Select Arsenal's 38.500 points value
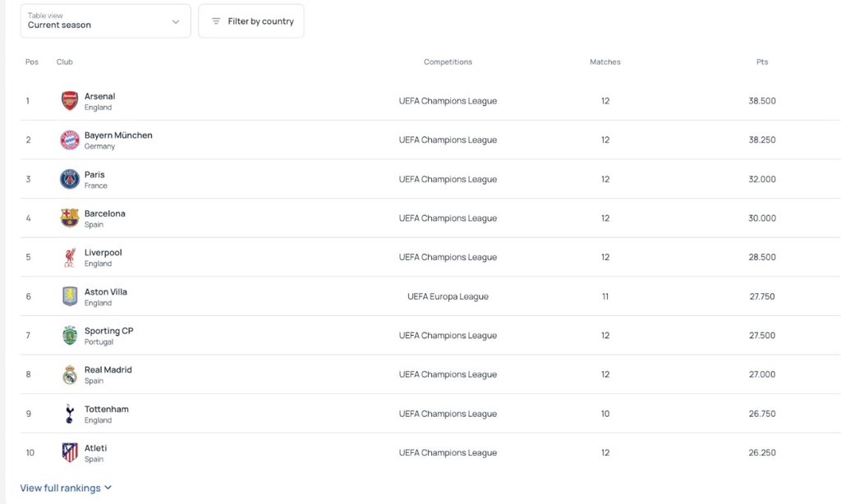The image size is (841, 504). [x=762, y=101]
